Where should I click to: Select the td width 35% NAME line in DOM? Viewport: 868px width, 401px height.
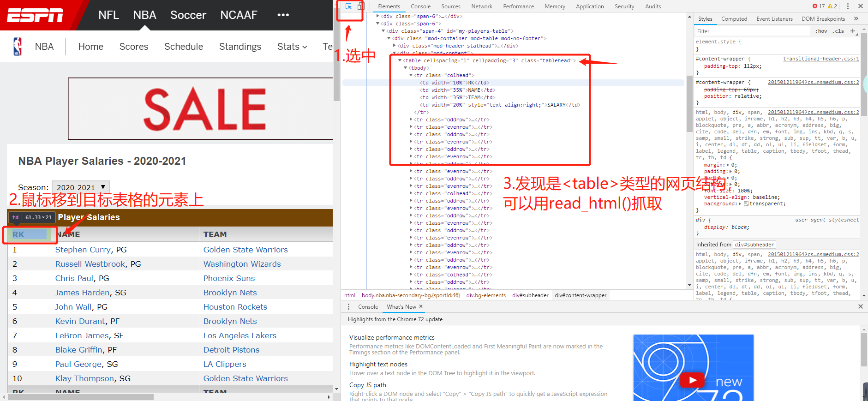point(457,90)
